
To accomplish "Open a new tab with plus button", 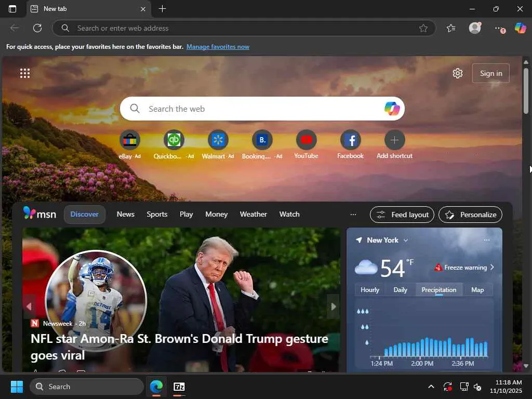I will pos(162,9).
